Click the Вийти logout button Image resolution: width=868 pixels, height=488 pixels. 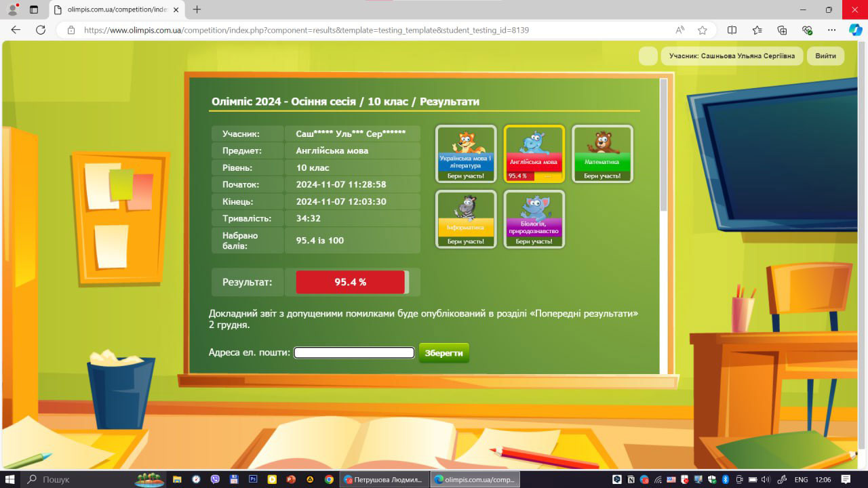point(825,56)
